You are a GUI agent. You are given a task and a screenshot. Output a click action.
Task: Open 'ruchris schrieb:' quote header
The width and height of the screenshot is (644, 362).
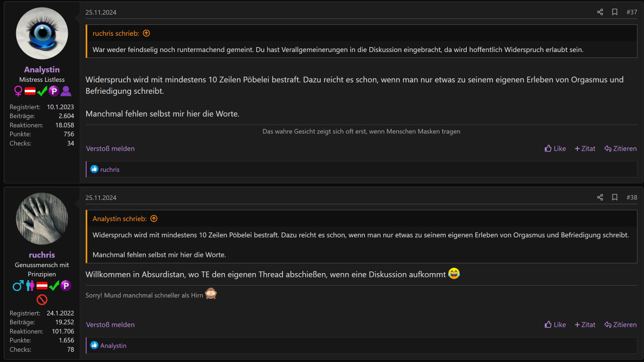[116, 33]
